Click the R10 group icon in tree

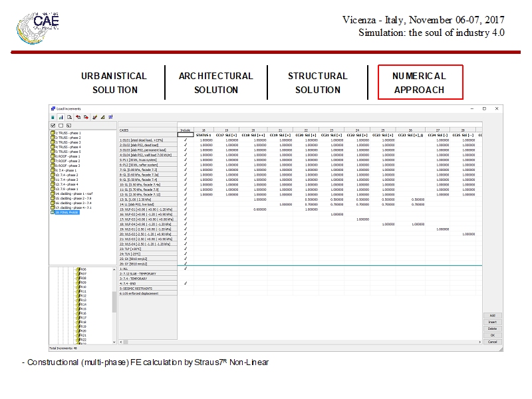click(78, 287)
